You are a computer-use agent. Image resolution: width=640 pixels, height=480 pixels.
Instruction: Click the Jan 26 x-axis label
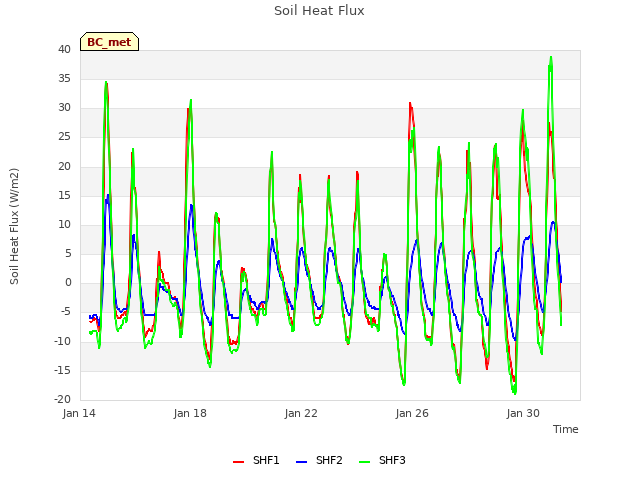click(x=412, y=413)
